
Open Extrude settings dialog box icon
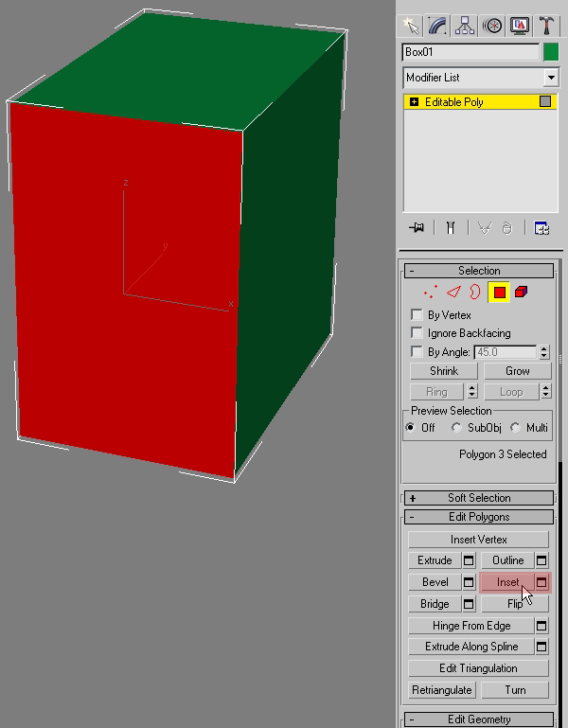468,560
